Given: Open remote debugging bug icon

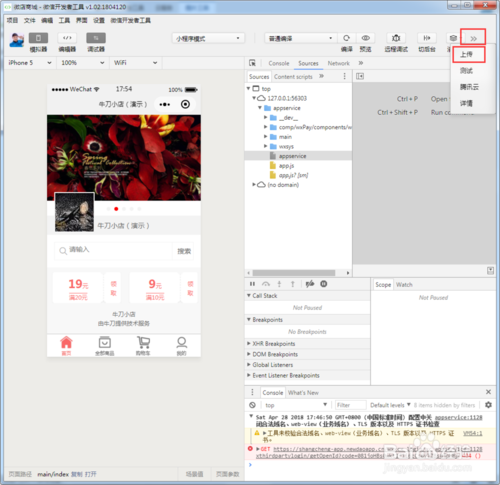Looking at the screenshot, I should tap(396, 38).
